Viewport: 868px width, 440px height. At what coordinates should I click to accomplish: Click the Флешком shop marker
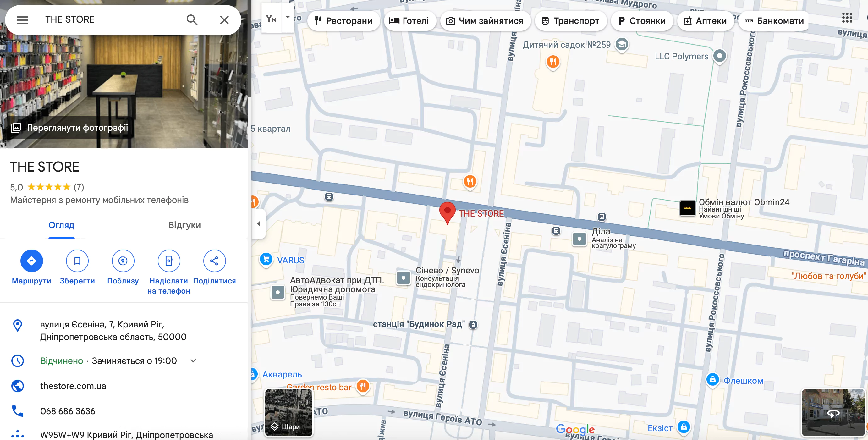(712, 380)
